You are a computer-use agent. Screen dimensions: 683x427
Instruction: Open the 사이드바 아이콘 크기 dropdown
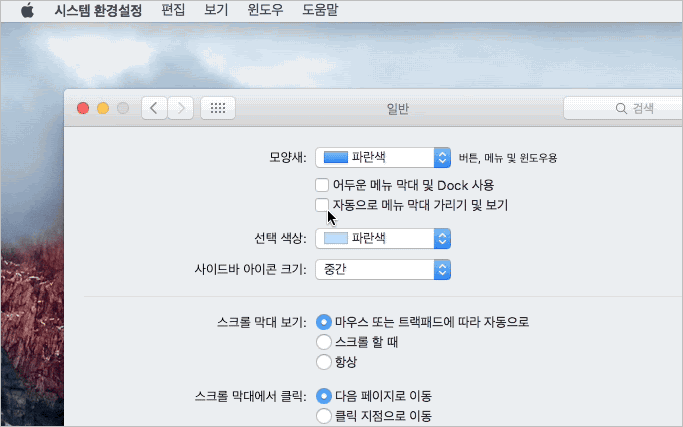383,269
